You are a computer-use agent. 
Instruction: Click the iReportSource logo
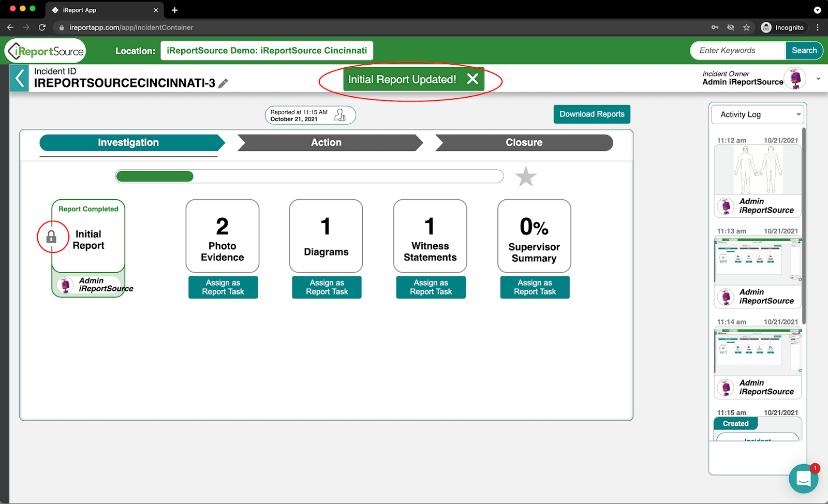coord(46,51)
